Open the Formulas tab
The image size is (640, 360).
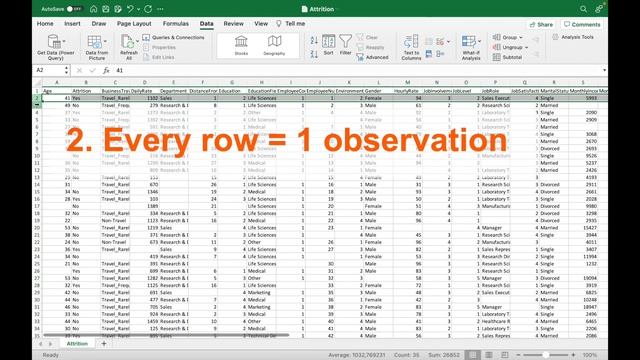(x=176, y=24)
